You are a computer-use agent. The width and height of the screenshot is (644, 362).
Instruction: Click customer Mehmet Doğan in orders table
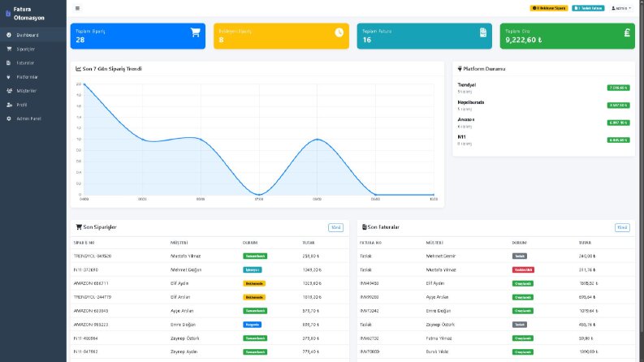point(186,270)
